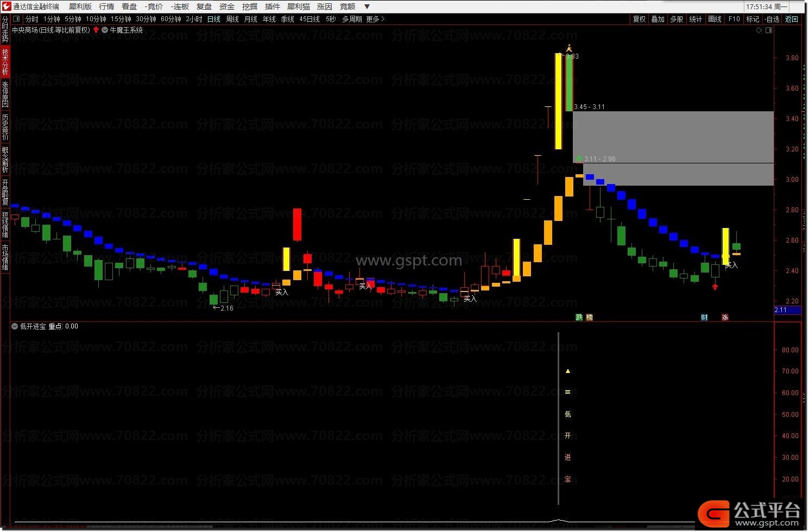Click the 叠加 button
Viewport: 809px width, 532px height.
[658, 19]
